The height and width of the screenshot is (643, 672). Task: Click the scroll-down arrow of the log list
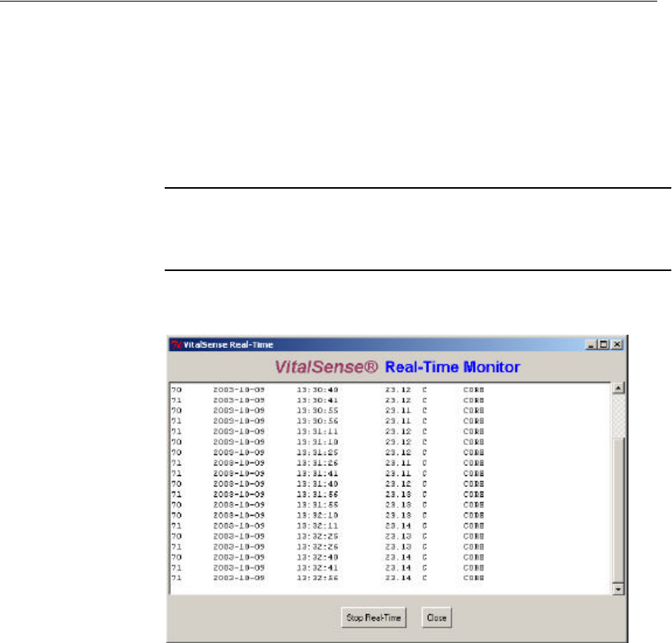coord(618,589)
